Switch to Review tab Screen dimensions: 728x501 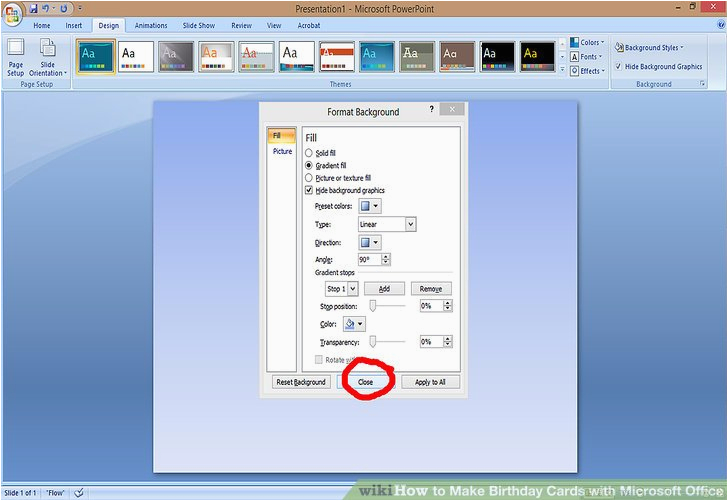(241, 26)
